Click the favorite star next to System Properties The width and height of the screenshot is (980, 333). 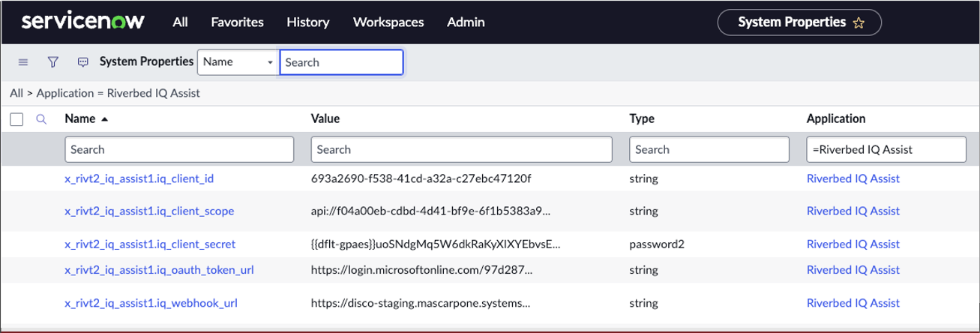pos(859,23)
